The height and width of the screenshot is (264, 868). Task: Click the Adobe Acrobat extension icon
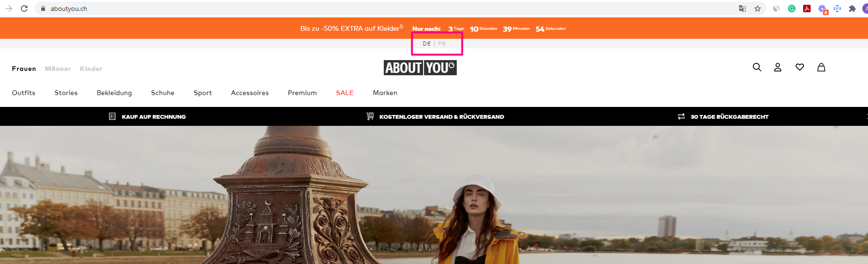[807, 9]
